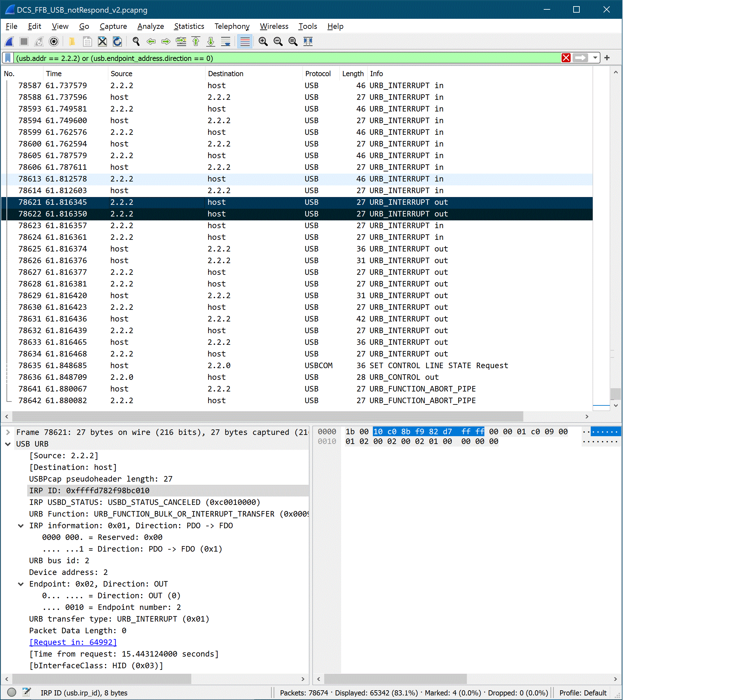This screenshot has width=747, height=700.
Task: Toggle auto-scroll to last packet
Action: (226, 41)
